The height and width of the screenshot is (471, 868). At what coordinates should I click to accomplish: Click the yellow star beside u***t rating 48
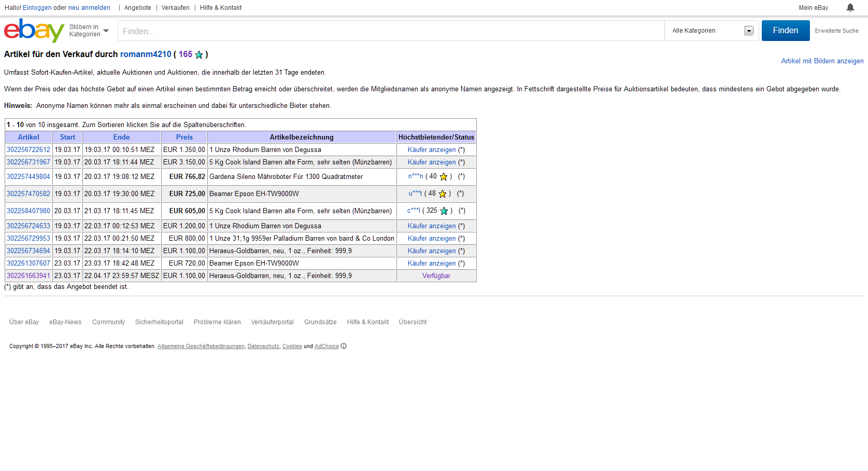(x=443, y=194)
